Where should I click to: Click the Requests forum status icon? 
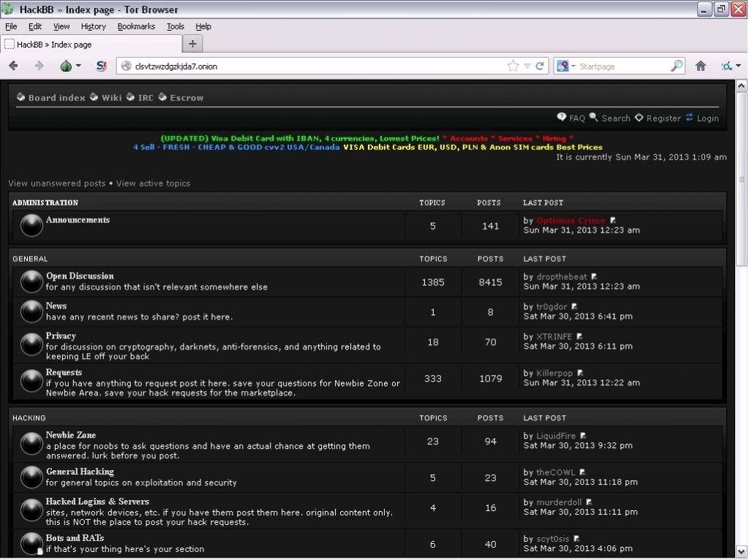point(31,381)
